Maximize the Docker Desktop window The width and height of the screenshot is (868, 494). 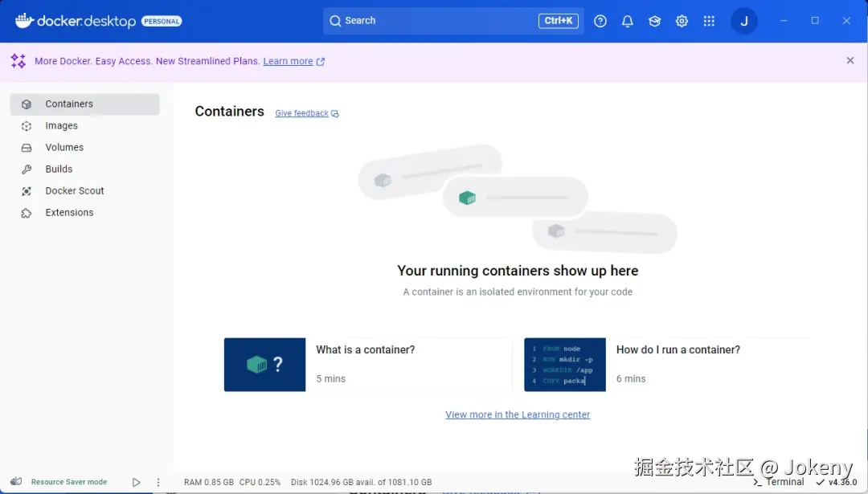point(815,21)
